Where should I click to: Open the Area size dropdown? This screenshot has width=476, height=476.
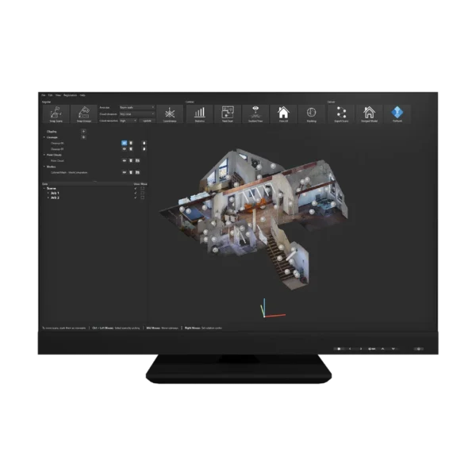(x=137, y=107)
